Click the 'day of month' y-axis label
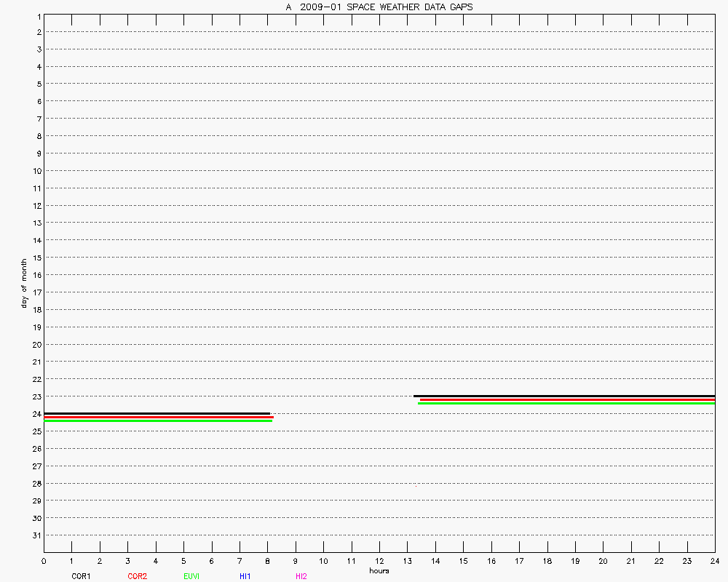 coord(23,283)
